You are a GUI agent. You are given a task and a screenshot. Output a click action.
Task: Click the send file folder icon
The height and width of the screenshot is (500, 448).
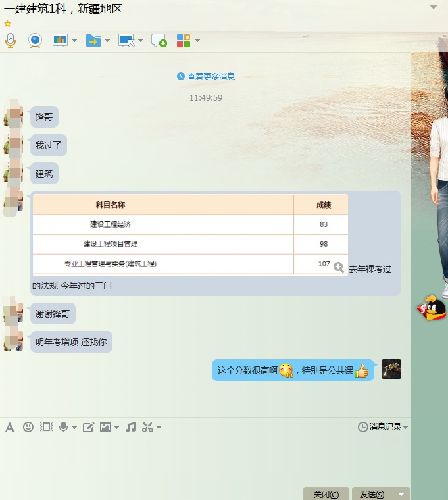tap(93, 41)
